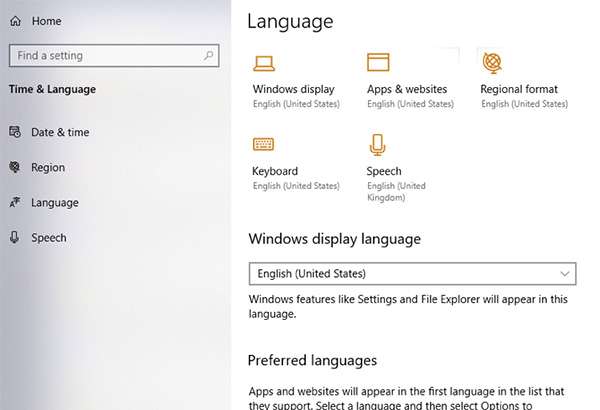Click the display language dropdown chevron
The image size is (600, 410).
click(564, 274)
